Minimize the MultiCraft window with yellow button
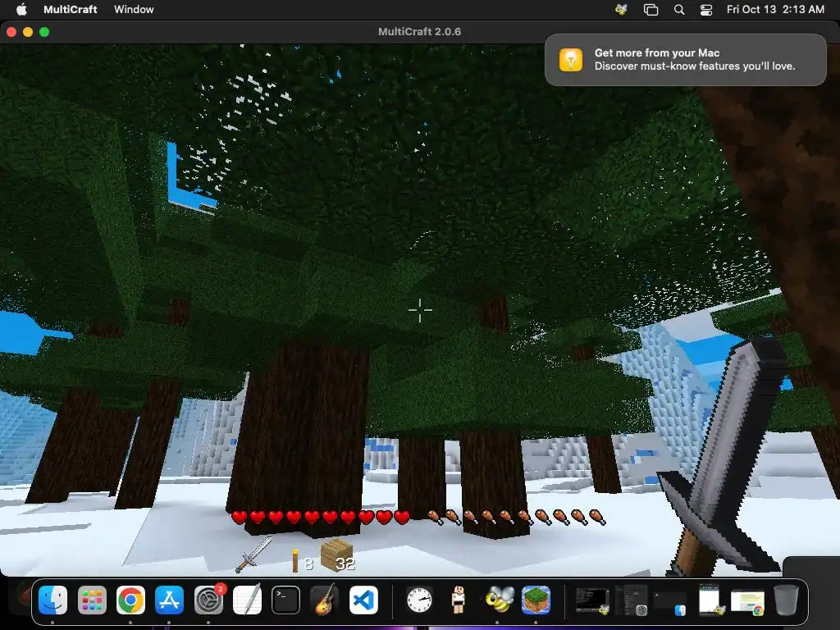840x630 pixels. [28, 32]
